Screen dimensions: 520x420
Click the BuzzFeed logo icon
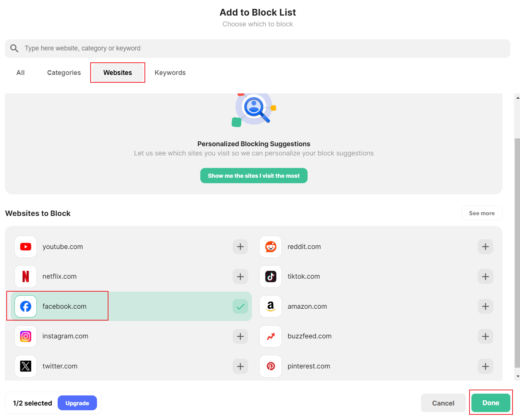(271, 337)
